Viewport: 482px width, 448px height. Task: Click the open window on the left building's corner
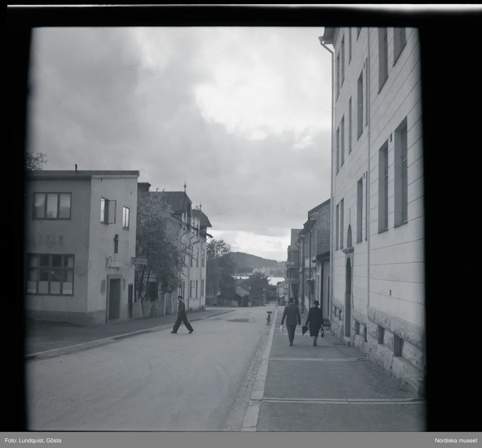pos(108,211)
